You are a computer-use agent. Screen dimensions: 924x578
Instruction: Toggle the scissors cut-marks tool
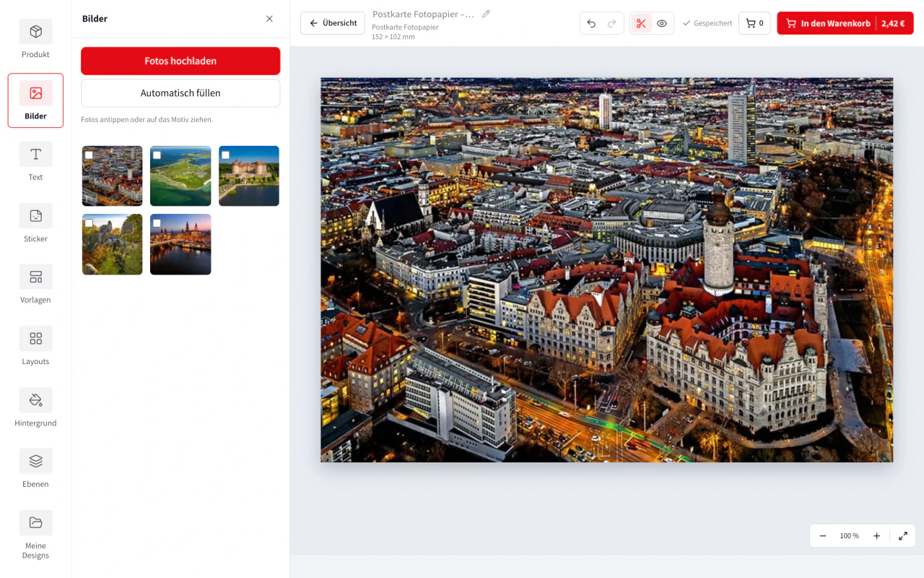pos(641,23)
